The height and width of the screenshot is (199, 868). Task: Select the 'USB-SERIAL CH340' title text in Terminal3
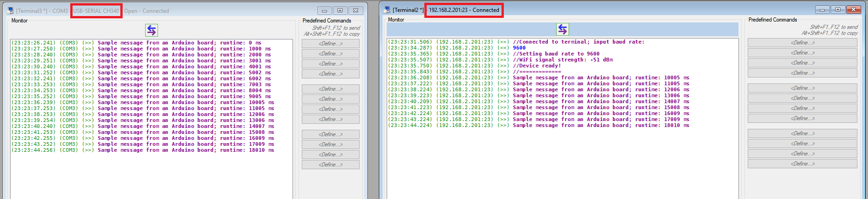[96, 11]
